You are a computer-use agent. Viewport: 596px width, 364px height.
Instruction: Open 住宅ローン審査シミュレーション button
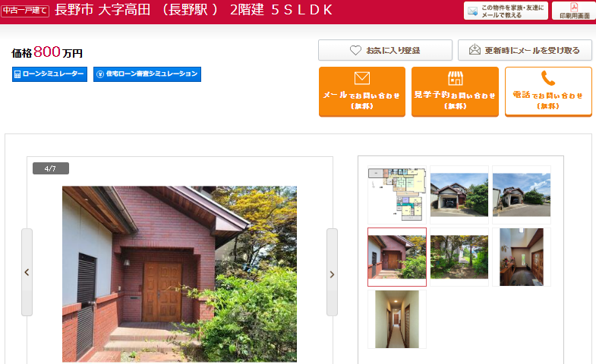coord(147,74)
